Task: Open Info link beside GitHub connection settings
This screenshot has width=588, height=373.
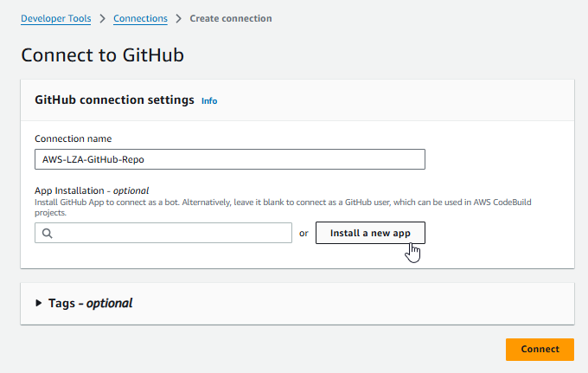Action: point(209,101)
